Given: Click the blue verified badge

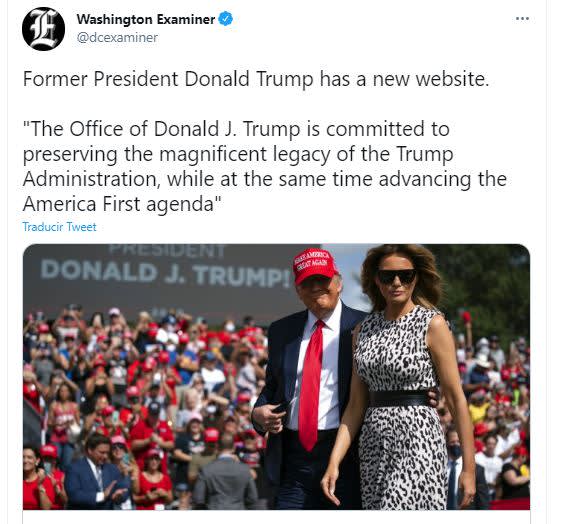Looking at the screenshot, I should [x=226, y=19].
